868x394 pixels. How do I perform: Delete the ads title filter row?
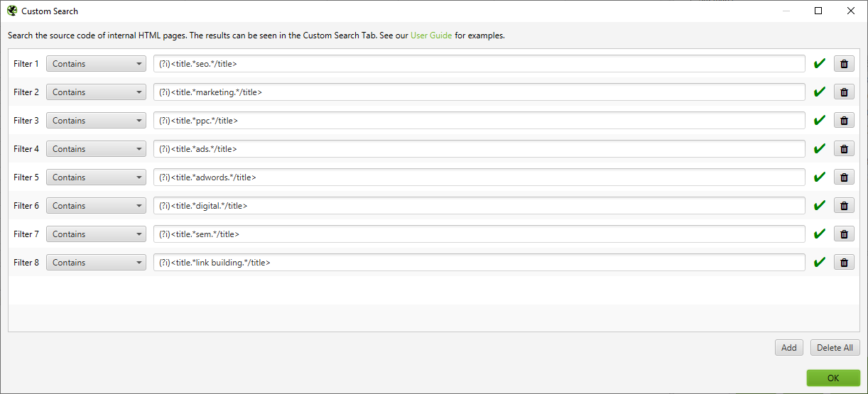coord(844,149)
